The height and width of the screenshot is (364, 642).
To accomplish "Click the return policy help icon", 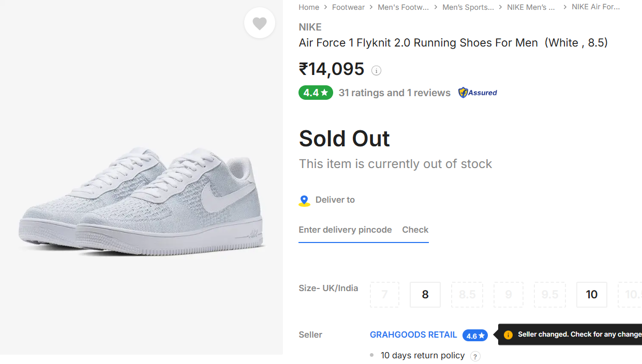I will click(x=475, y=356).
